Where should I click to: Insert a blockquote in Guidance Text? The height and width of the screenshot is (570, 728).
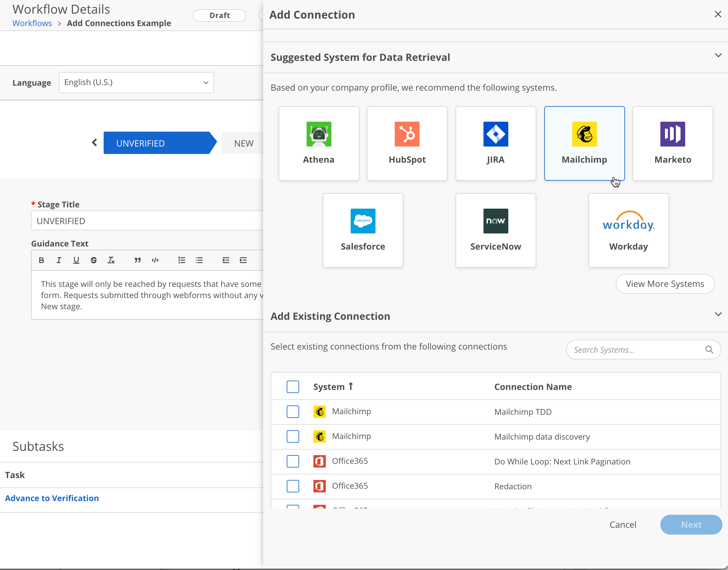pos(137,260)
